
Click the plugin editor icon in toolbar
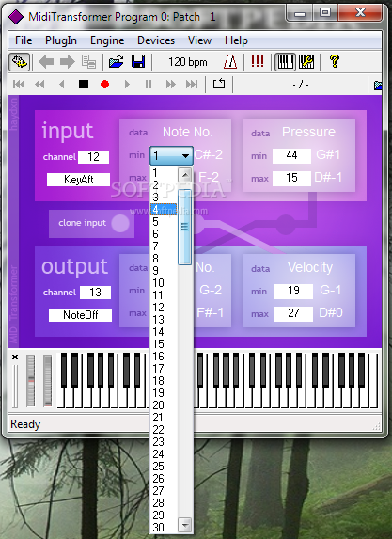pos(19,62)
